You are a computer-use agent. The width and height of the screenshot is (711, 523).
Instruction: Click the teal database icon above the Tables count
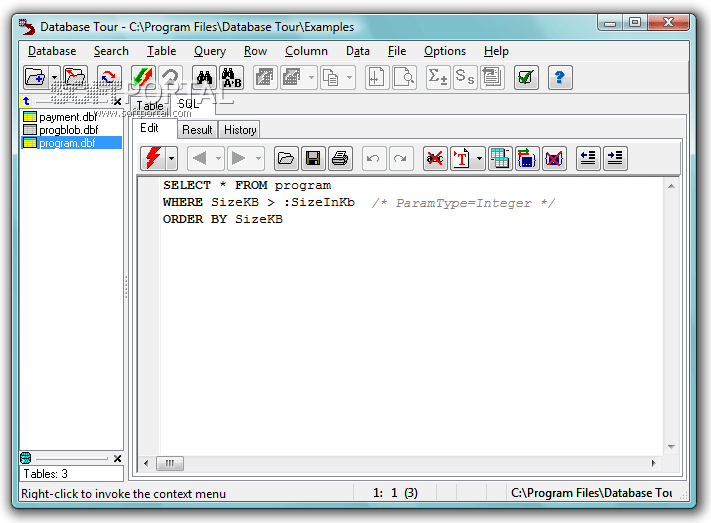26,458
